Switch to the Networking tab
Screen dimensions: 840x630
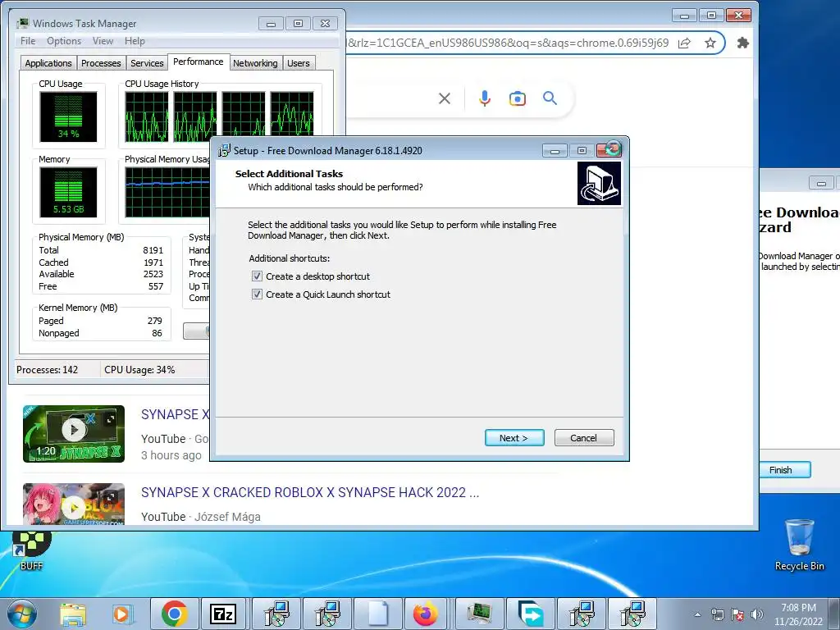255,63
